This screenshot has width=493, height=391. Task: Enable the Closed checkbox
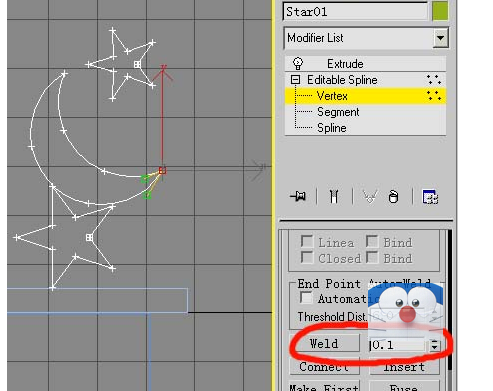(x=307, y=257)
